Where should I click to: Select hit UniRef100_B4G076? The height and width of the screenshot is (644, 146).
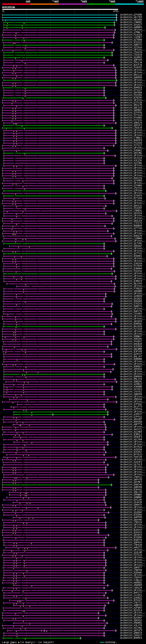[x=131, y=178]
